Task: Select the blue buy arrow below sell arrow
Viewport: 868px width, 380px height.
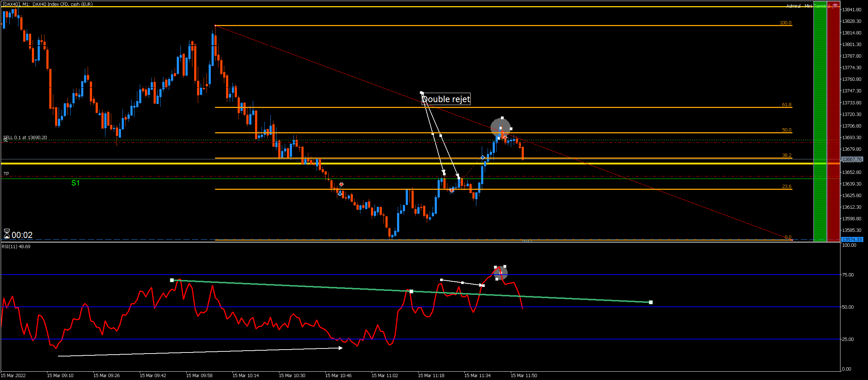Action: pos(340,194)
